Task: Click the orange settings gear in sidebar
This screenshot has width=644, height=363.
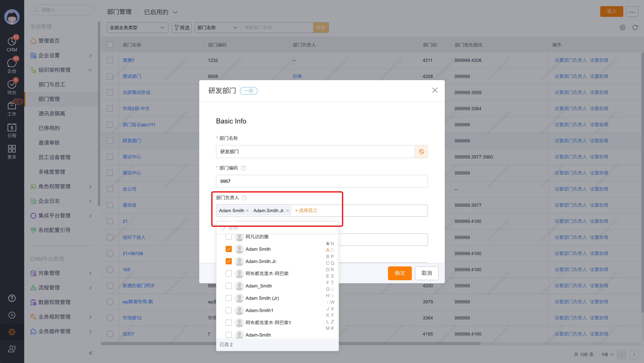Action: pos(12,332)
